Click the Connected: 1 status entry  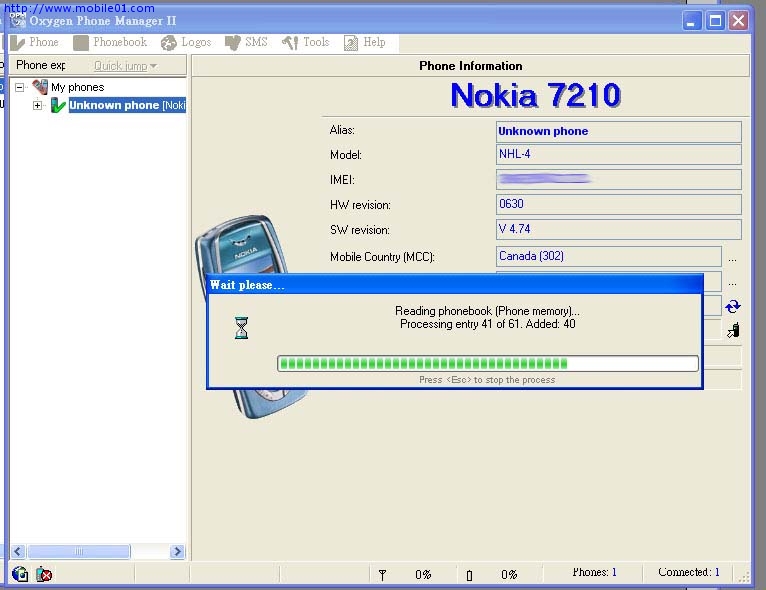pos(689,572)
